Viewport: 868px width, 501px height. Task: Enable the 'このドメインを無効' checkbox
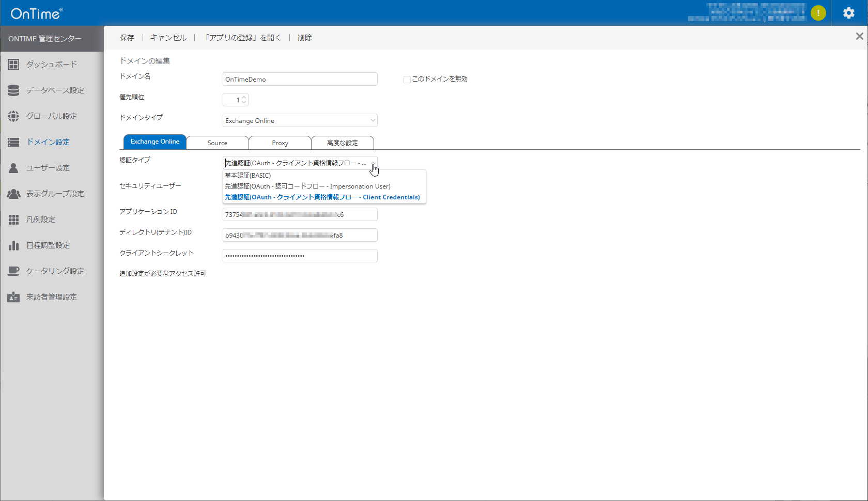(407, 80)
